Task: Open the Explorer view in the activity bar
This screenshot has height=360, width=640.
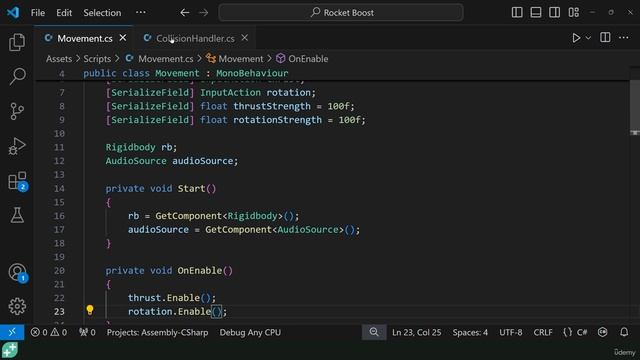Action: [17, 42]
